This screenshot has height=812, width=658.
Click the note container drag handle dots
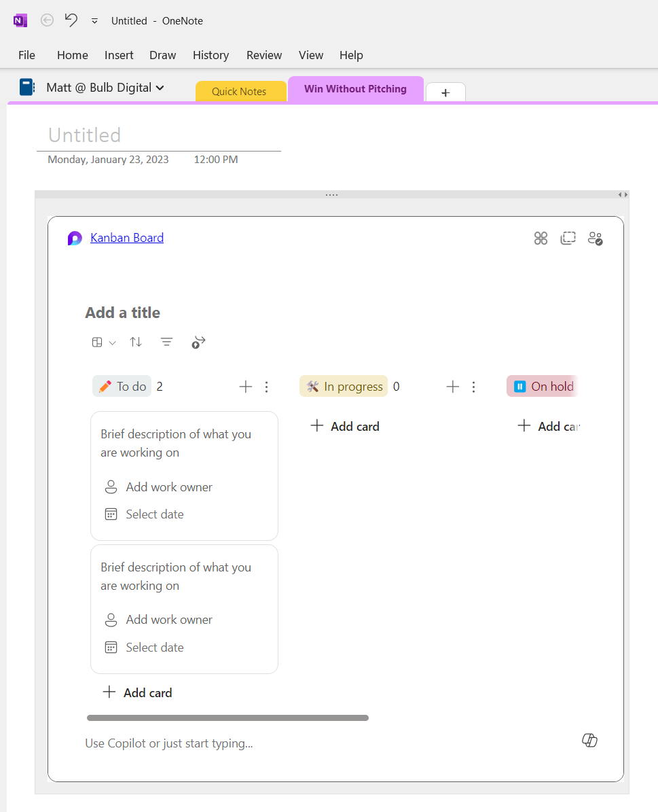(332, 195)
